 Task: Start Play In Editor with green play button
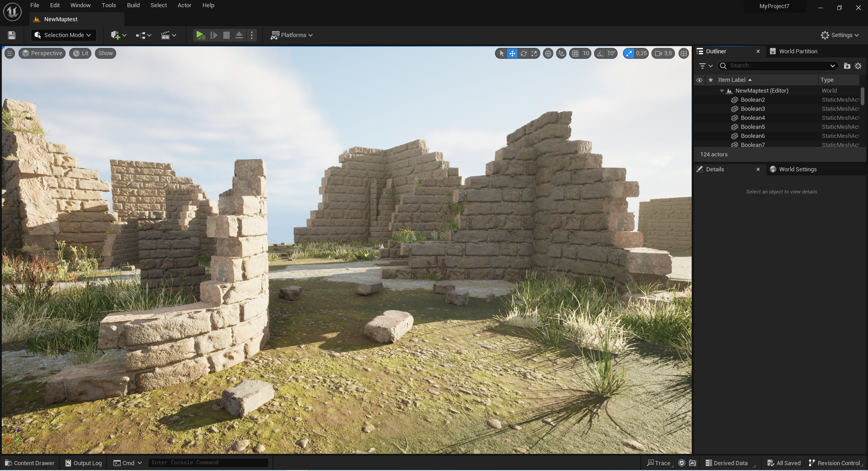click(x=200, y=35)
